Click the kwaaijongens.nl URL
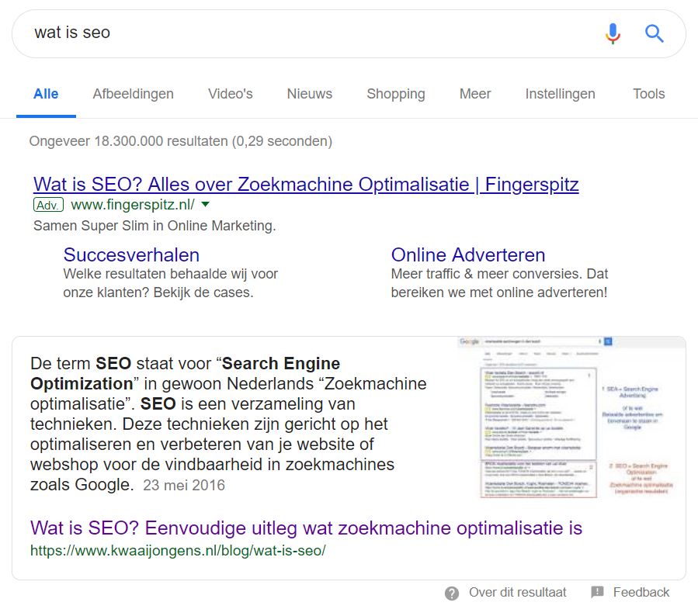The width and height of the screenshot is (698, 616). [x=178, y=551]
